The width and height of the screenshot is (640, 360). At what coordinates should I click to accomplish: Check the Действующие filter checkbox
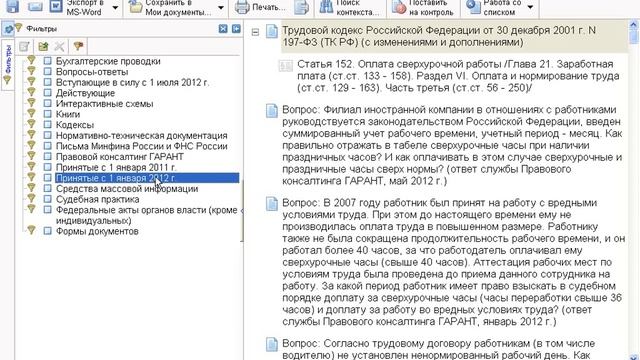[48, 93]
